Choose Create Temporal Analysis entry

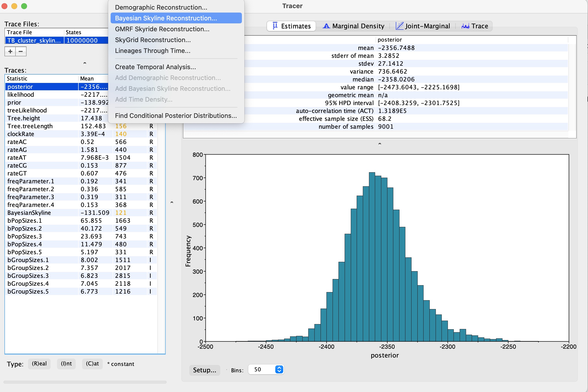click(176, 67)
